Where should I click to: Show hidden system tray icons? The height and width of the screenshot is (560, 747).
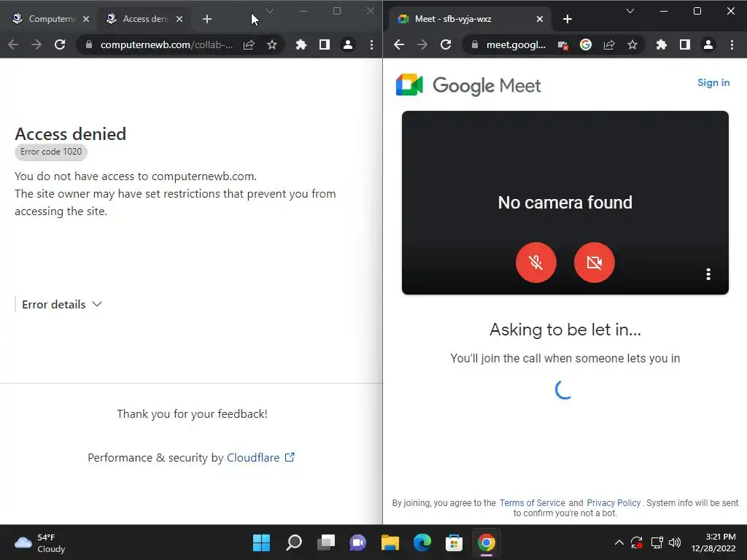point(619,542)
